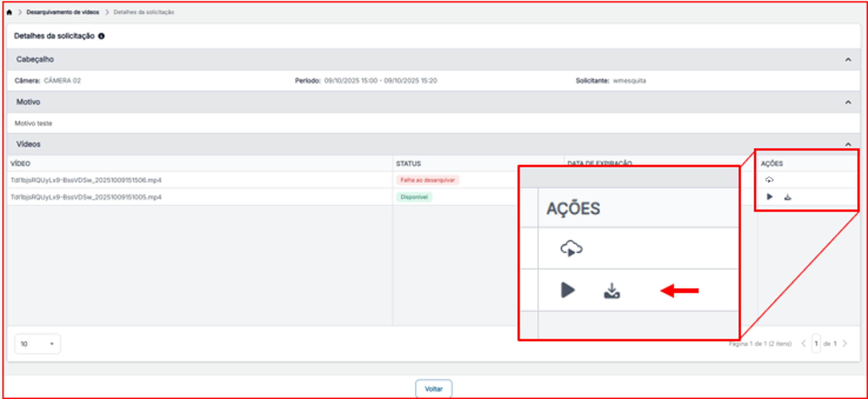The image size is (868, 399).
Task: Click the DATA DE EXPIRAÇÃO column header
Action: [599, 163]
